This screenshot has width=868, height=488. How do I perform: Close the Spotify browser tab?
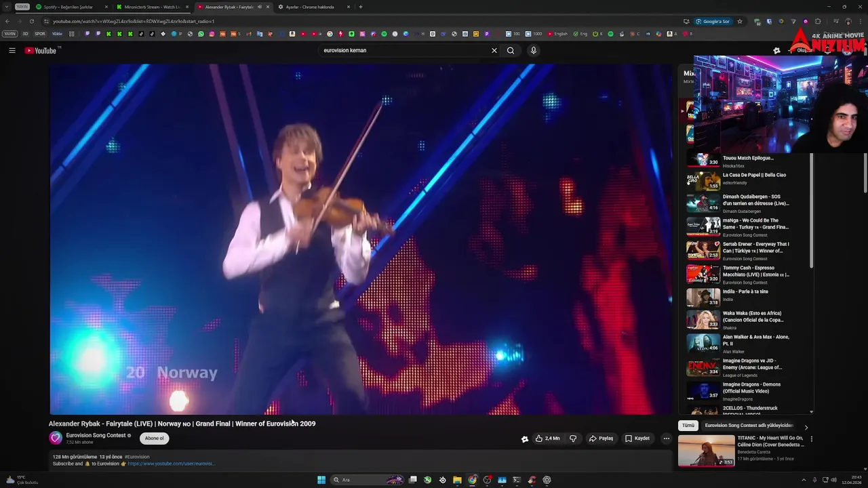point(106,7)
